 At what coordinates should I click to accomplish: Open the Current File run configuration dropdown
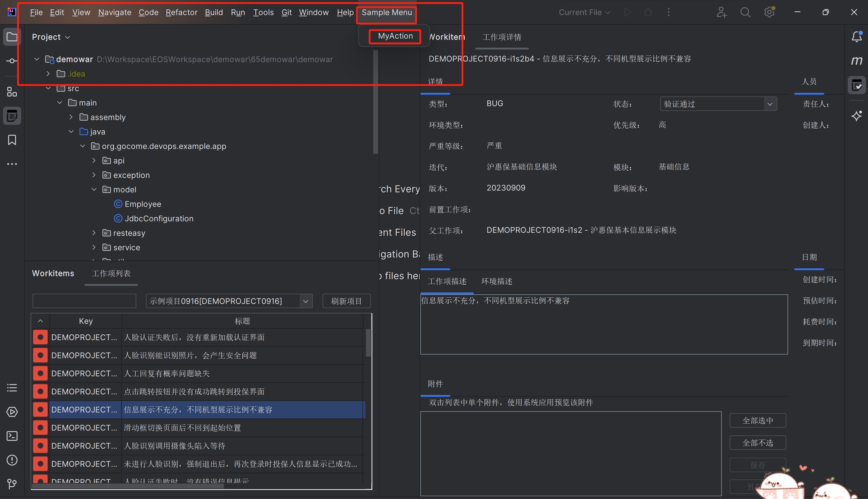coord(584,12)
